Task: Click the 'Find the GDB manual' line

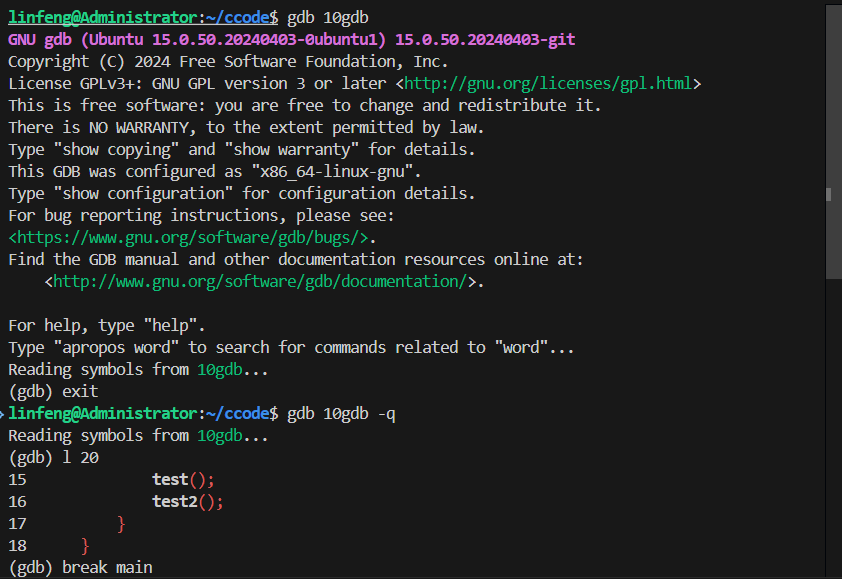Action: coord(296,260)
